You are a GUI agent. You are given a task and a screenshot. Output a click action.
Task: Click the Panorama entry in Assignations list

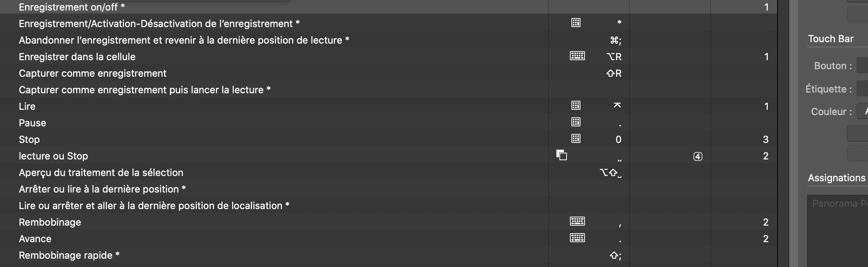839,204
